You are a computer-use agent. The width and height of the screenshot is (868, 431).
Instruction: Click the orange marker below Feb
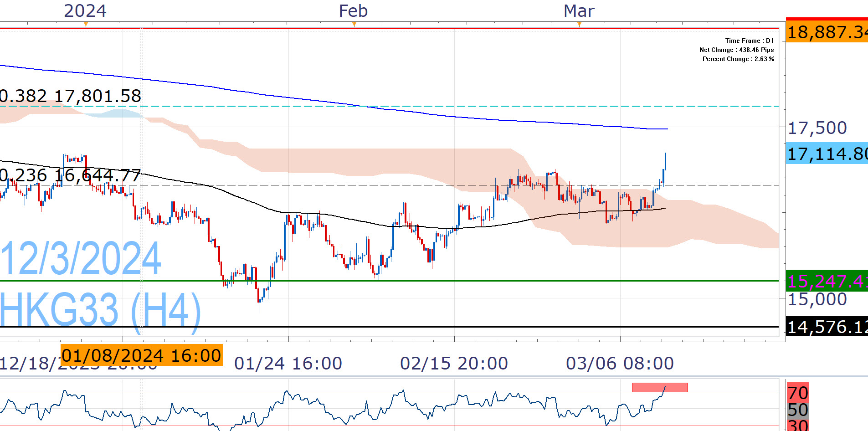(354, 25)
